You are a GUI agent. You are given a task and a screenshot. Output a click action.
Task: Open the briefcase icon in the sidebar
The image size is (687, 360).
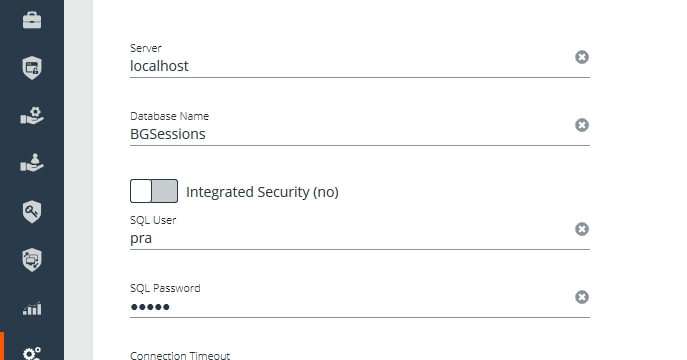32,20
